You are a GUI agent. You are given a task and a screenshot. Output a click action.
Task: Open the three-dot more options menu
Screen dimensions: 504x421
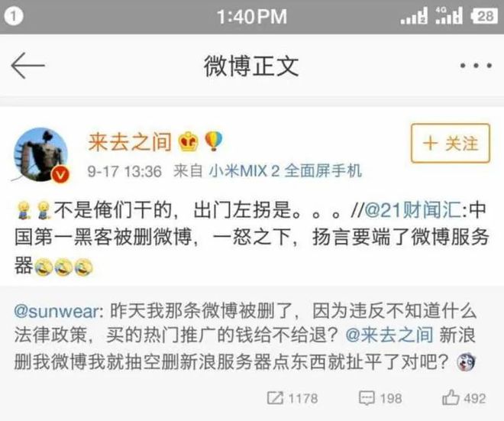tap(476, 66)
